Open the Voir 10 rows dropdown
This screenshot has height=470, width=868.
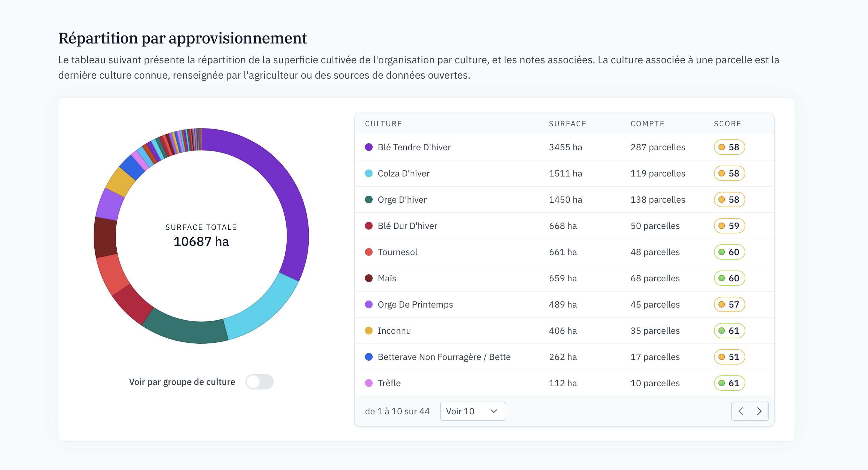[x=472, y=411]
